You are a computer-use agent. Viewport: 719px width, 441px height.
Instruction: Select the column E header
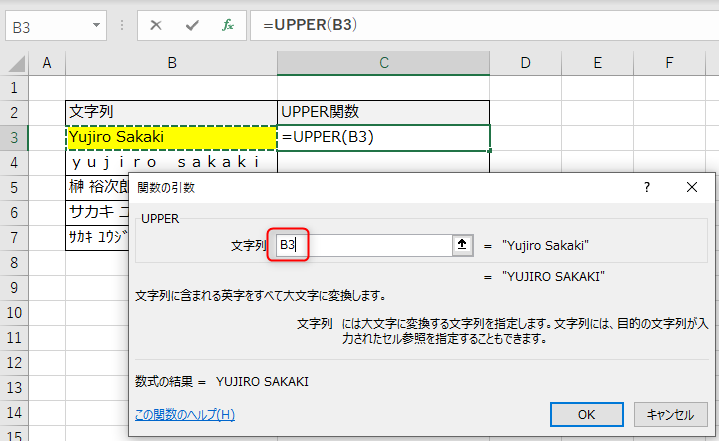tap(597, 63)
